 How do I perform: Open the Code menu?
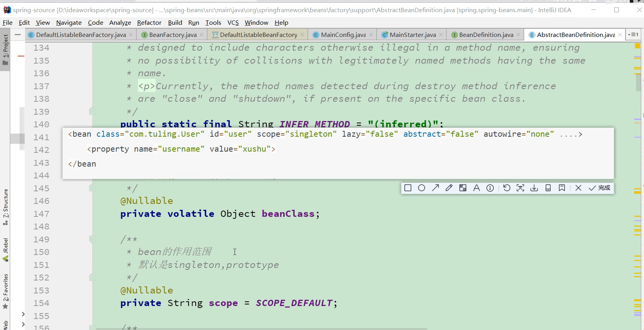point(95,23)
